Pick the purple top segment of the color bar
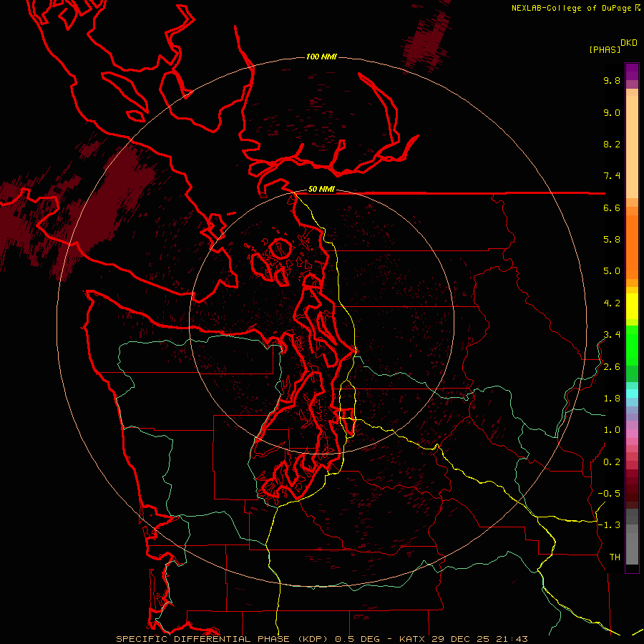 (632, 72)
